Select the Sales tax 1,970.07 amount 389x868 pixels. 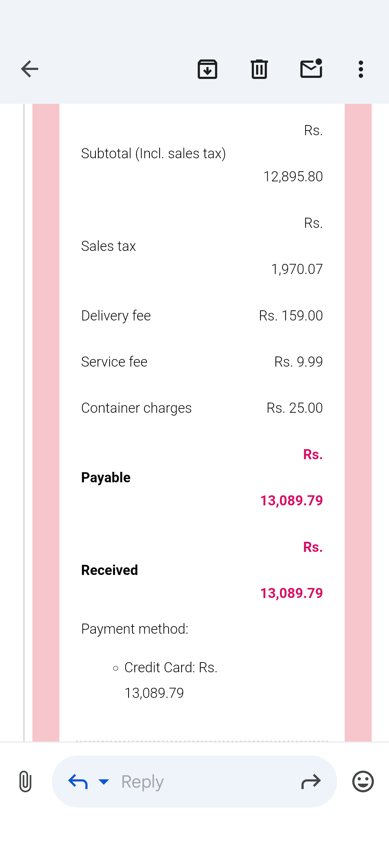[297, 269]
